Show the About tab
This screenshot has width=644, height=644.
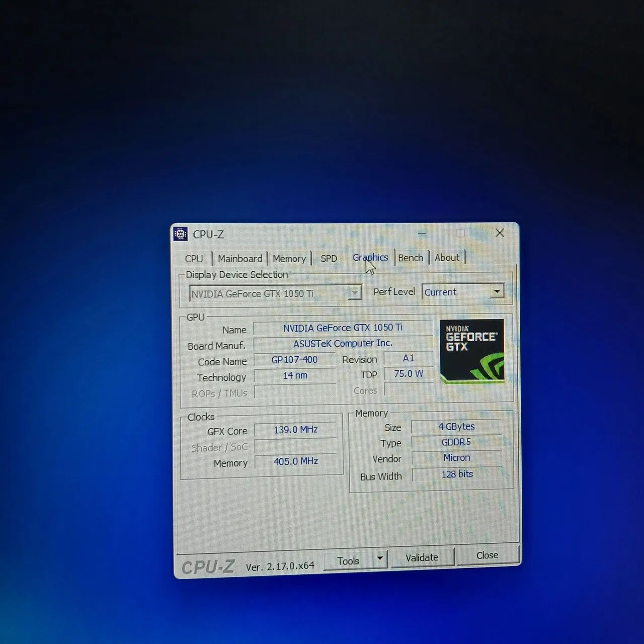click(x=447, y=258)
